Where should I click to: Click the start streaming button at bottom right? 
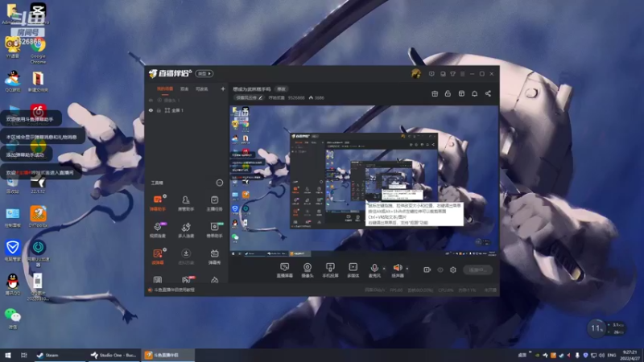click(x=477, y=269)
